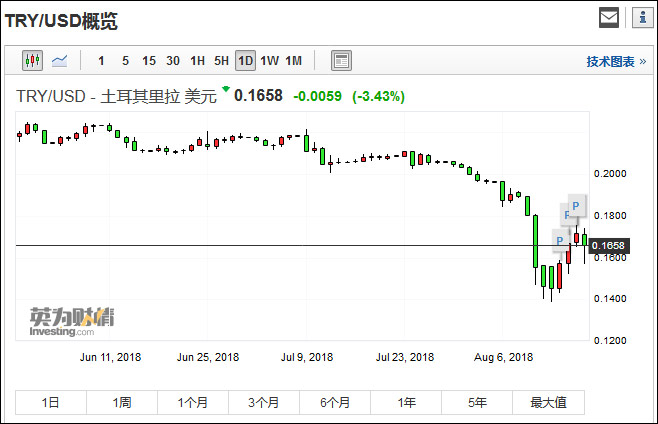
Task: Click the topmost P marker on chart
Action: pyautogui.click(x=577, y=205)
